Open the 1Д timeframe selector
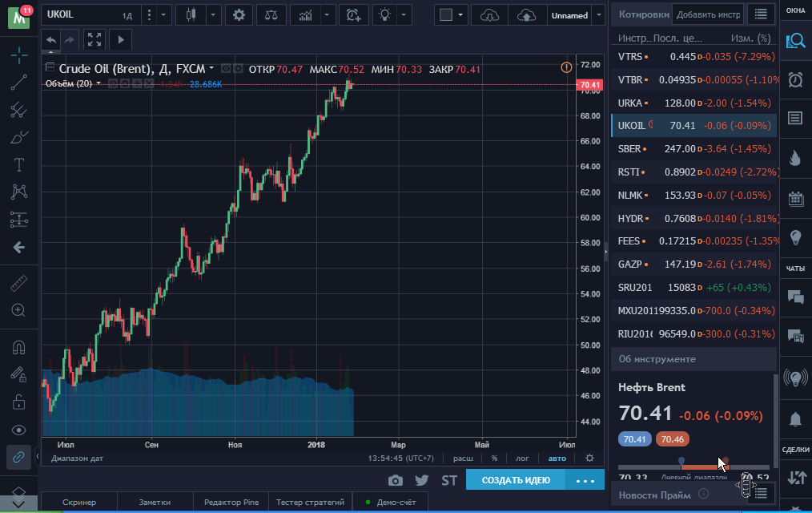The height and width of the screenshot is (513, 812). (127, 15)
